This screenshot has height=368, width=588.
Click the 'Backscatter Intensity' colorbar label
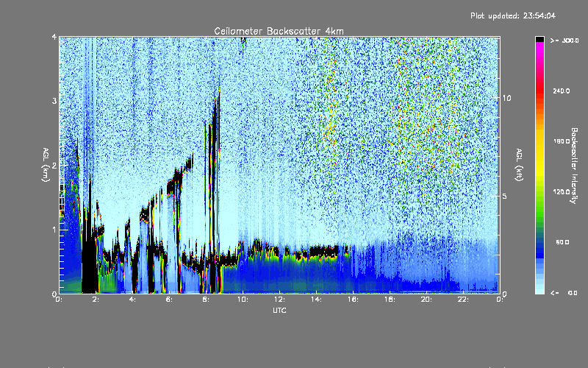tap(574, 166)
